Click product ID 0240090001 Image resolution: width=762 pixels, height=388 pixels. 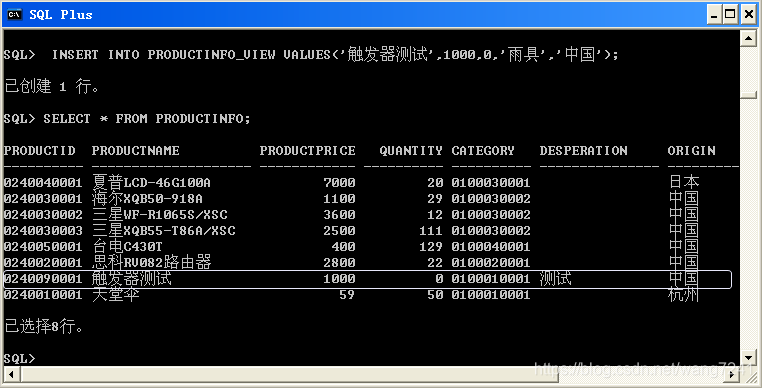43,279
